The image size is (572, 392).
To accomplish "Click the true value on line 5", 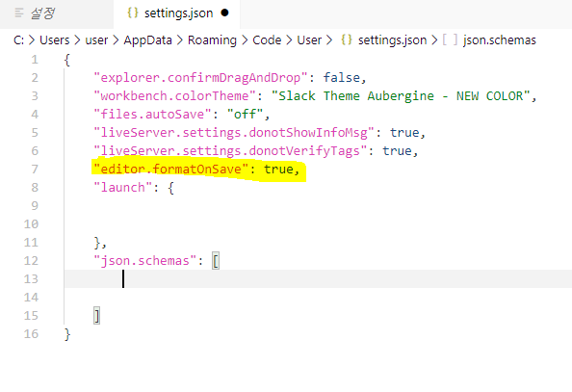I will pos(404,133).
